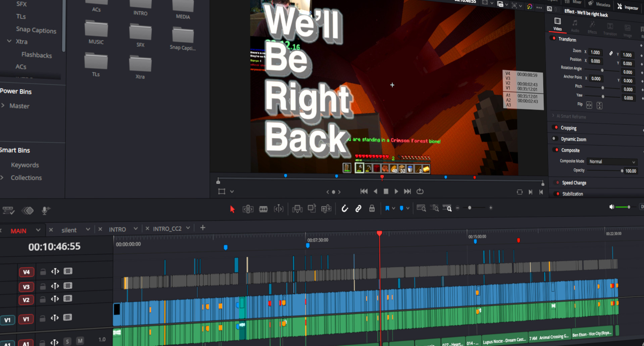The image size is (644, 346).
Task: Open Inspector Audio tab
Action: click(x=575, y=26)
